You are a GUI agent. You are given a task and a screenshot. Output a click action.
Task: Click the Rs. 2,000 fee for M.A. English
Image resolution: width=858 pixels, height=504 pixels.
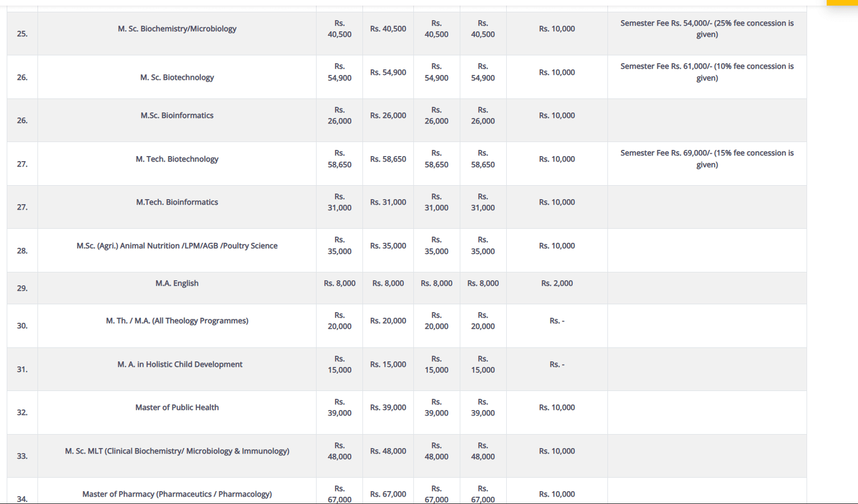coord(557,284)
